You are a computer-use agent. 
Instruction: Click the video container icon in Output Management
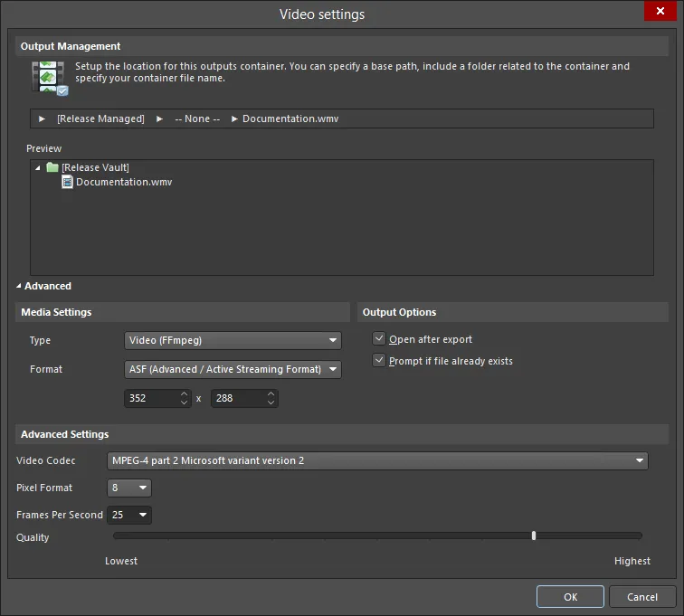click(x=48, y=78)
